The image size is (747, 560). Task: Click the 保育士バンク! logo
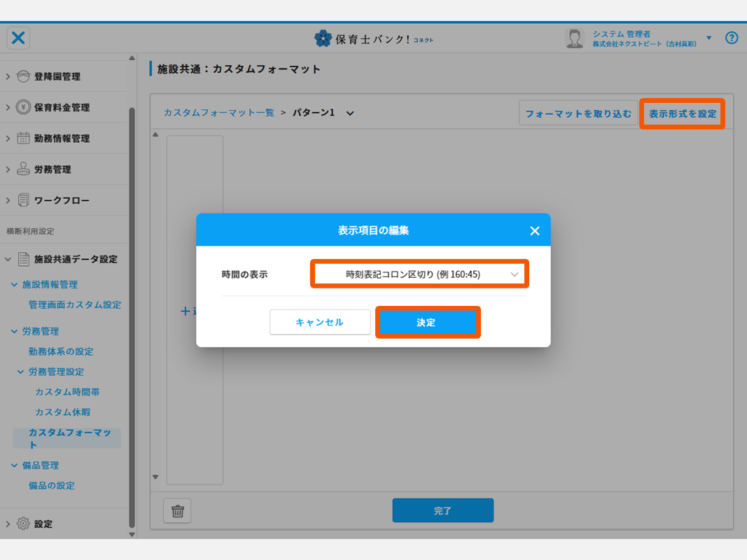point(373,38)
